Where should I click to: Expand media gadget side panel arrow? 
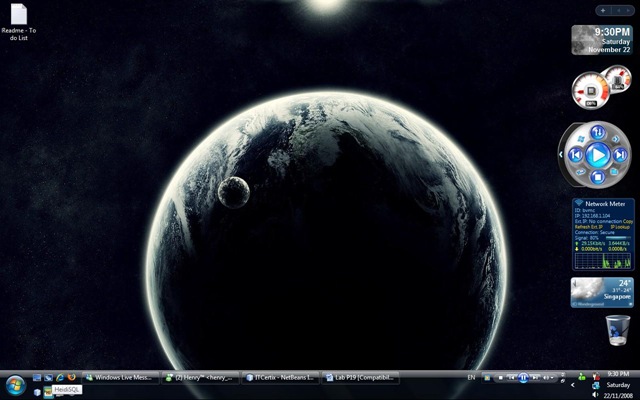[x=561, y=155]
